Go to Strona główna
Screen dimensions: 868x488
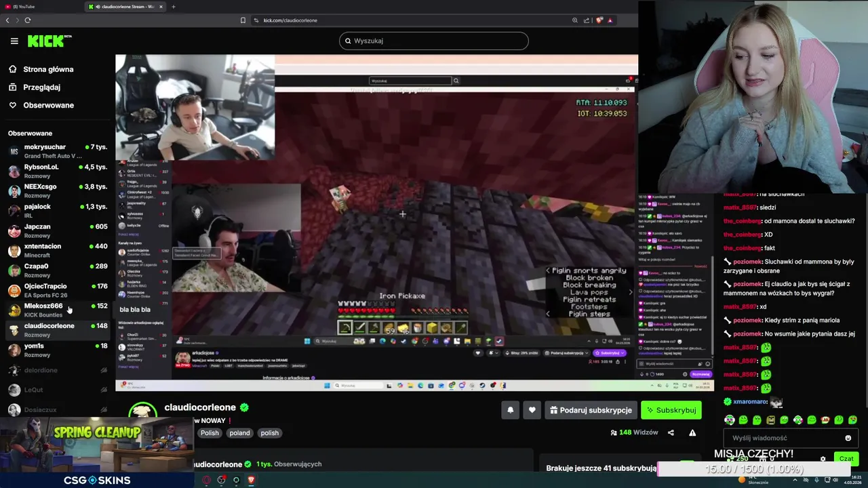pos(41,69)
